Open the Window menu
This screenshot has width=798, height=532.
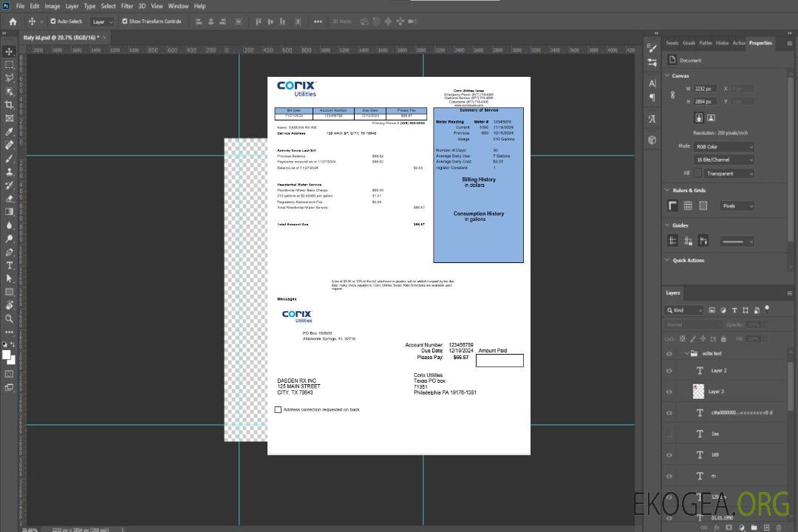[178, 6]
